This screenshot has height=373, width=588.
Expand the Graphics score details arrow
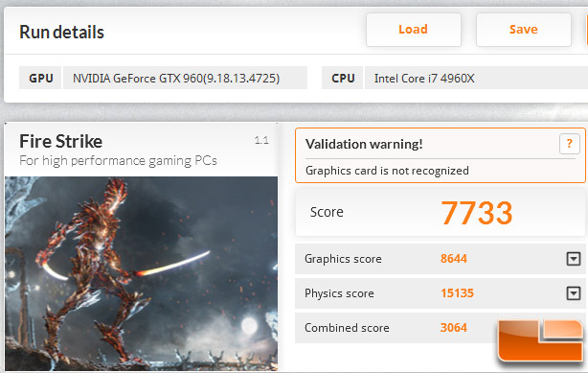click(574, 259)
